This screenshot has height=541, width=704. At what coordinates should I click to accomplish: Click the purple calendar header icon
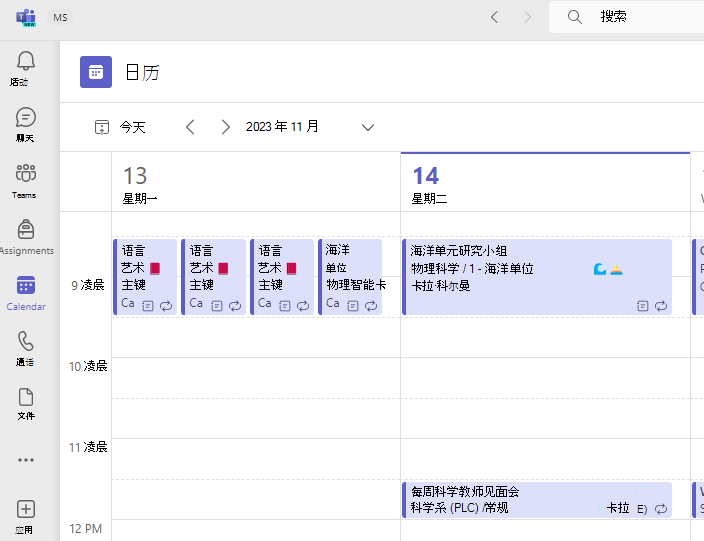[x=96, y=72]
